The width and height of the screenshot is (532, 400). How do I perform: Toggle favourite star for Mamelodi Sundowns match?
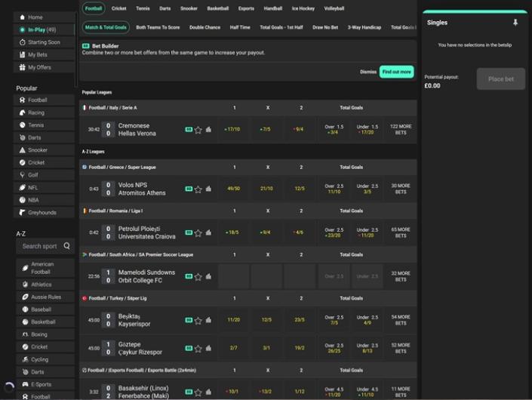tap(198, 276)
